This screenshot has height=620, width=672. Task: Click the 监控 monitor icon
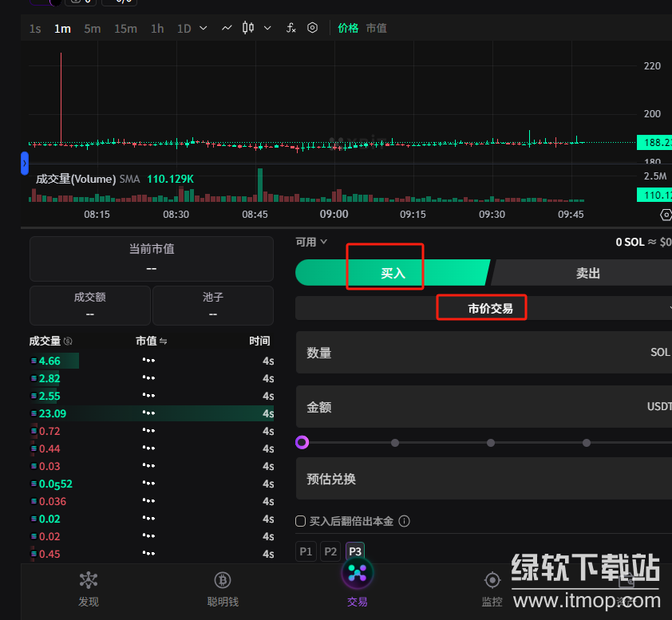[492, 580]
